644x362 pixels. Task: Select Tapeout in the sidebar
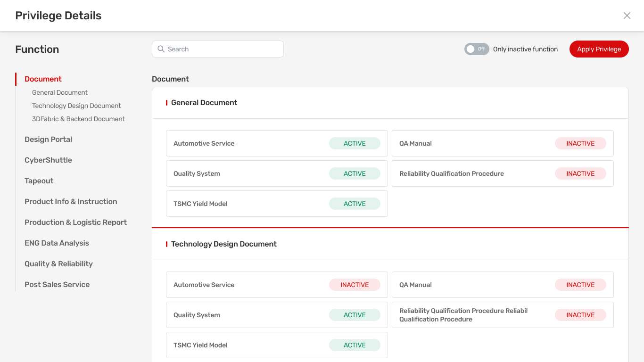click(39, 181)
